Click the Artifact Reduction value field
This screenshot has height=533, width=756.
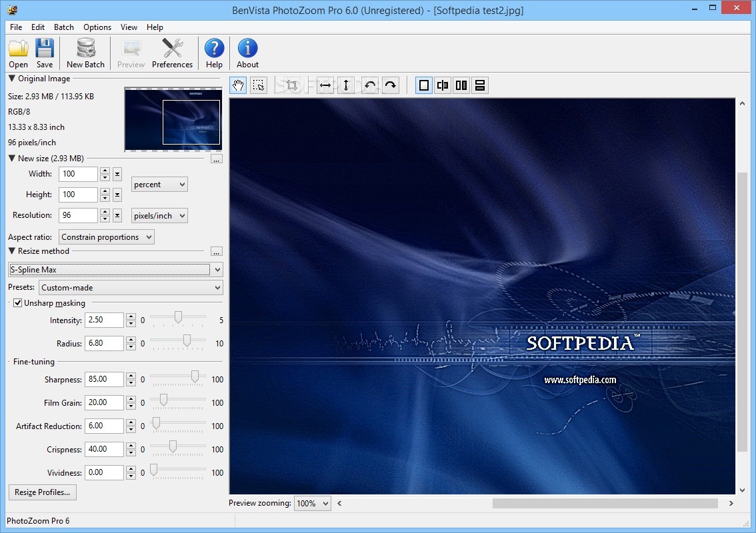pos(104,426)
